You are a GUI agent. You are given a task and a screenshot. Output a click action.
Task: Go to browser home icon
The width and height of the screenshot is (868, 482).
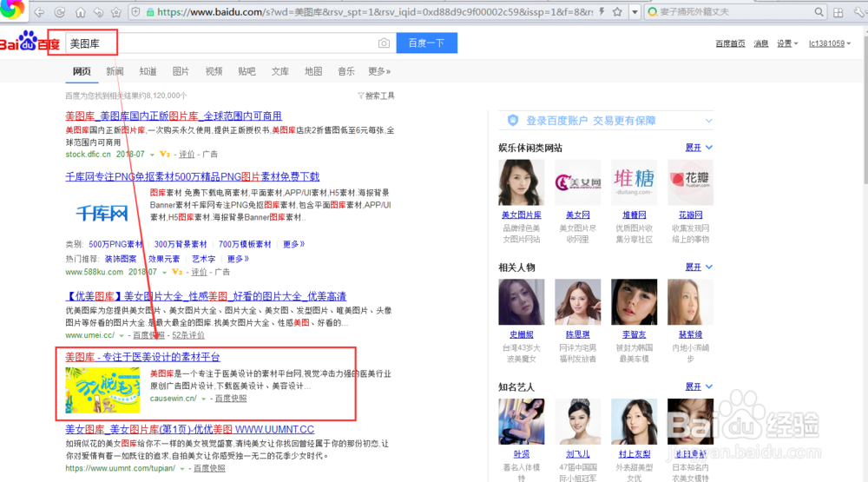[x=80, y=11]
